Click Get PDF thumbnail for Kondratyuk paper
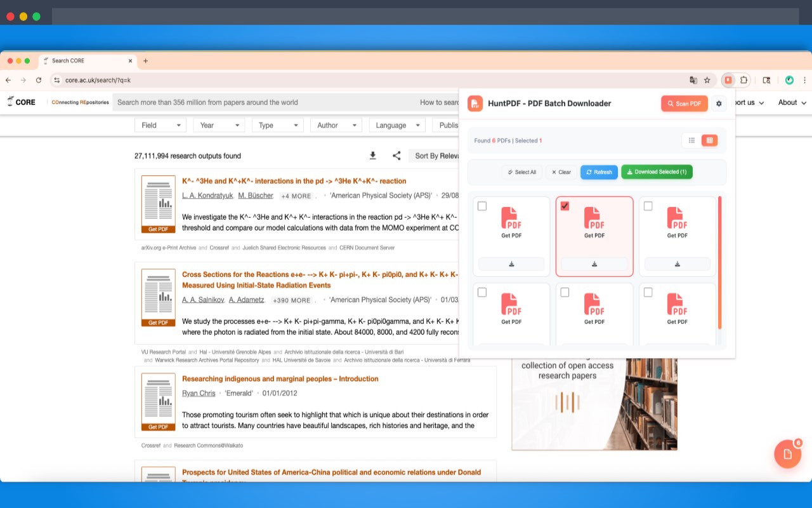This screenshot has height=508, width=812. click(158, 204)
